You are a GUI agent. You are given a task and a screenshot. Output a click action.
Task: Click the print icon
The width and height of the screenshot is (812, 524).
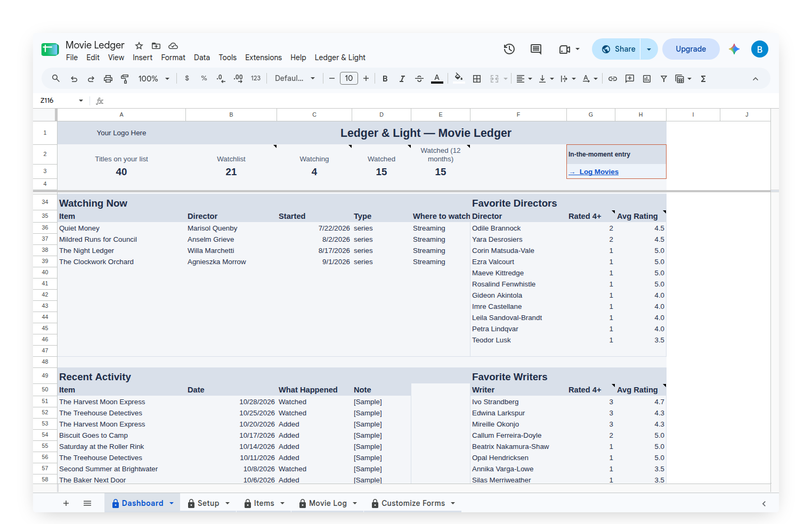tap(108, 79)
